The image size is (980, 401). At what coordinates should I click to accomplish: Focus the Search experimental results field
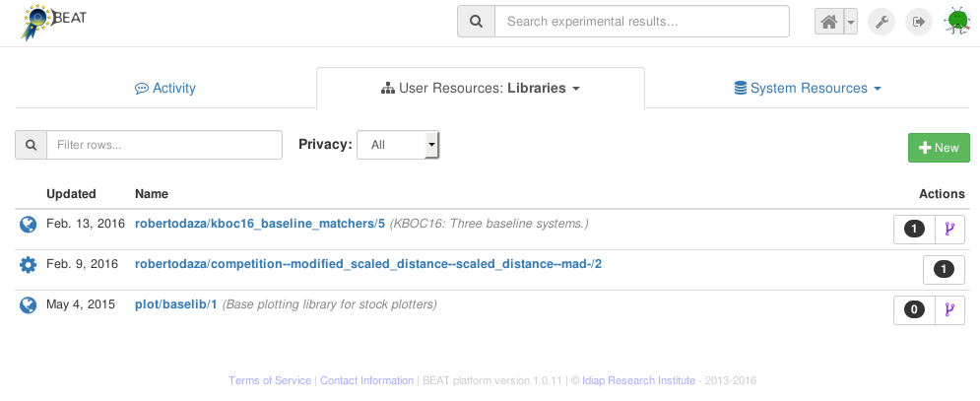point(641,21)
